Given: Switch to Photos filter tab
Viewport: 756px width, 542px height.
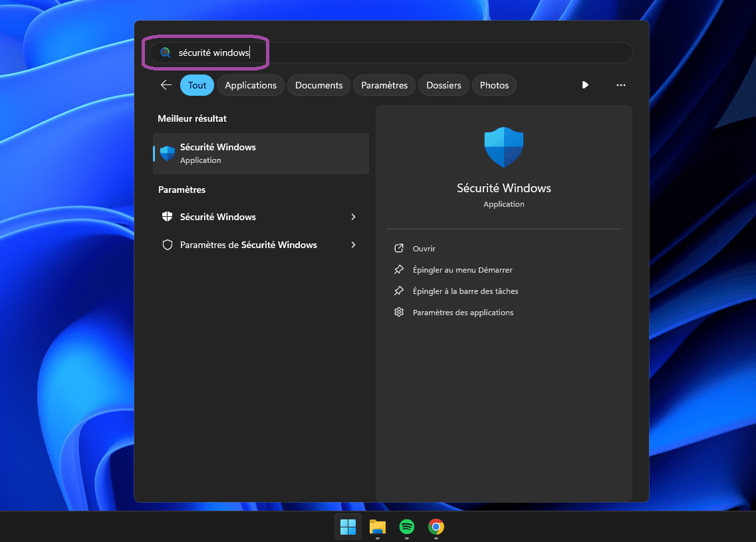Looking at the screenshot, I should click(494, 85).
